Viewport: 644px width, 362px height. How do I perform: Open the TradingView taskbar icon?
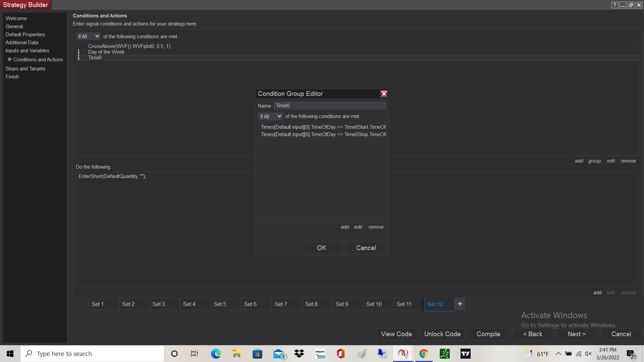click(465, 354)
